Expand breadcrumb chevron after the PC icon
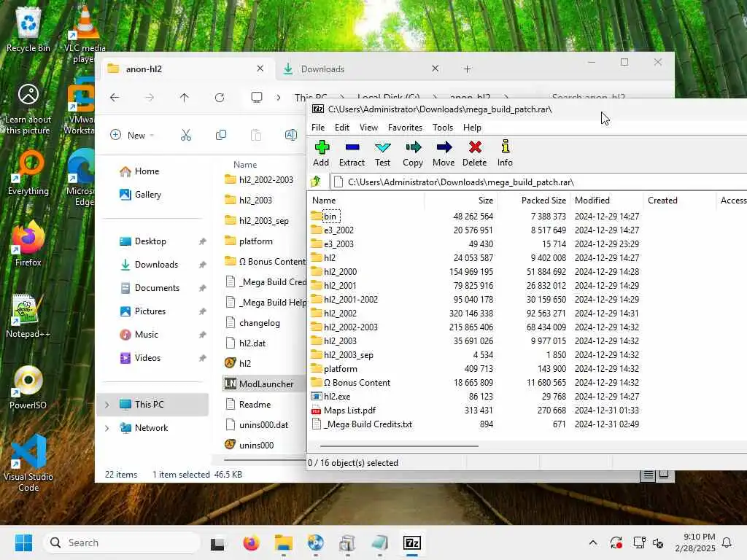This screenshot has width=747, height=560. [278, 98]
